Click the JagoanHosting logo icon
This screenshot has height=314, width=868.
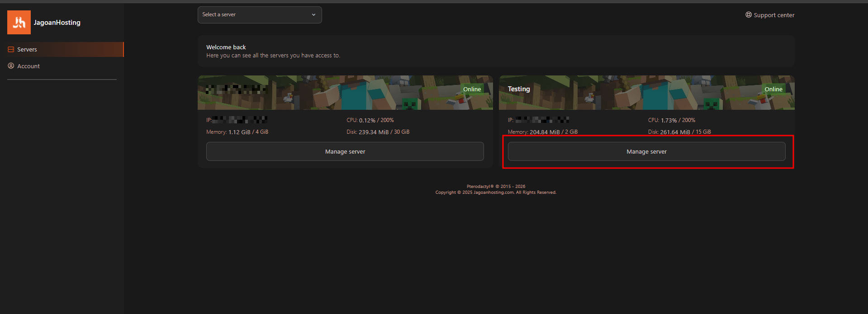click(19, 22)
